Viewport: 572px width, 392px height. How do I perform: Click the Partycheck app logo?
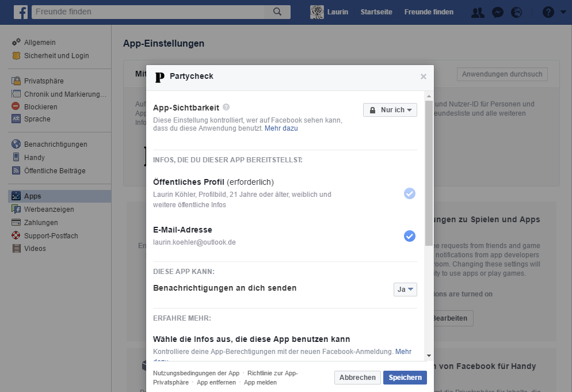(159, 77)
